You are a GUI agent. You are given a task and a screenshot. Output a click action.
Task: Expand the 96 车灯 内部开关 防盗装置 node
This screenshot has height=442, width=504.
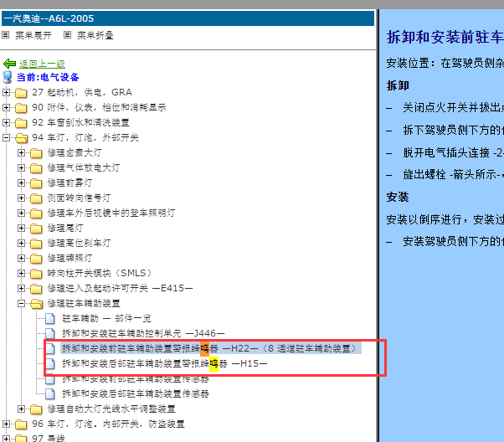tap(6, 424)
